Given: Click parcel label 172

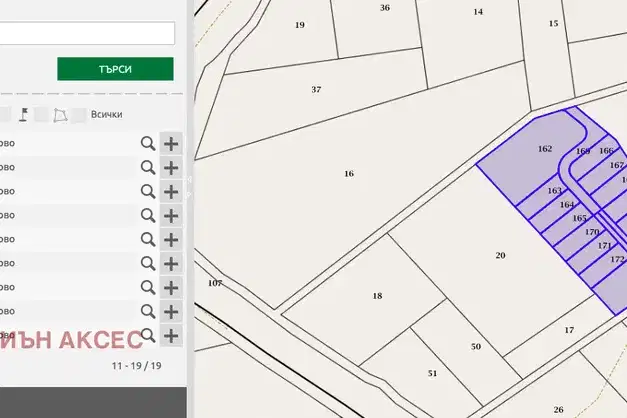Looking at the screenshot, I should tap(617, 259).
